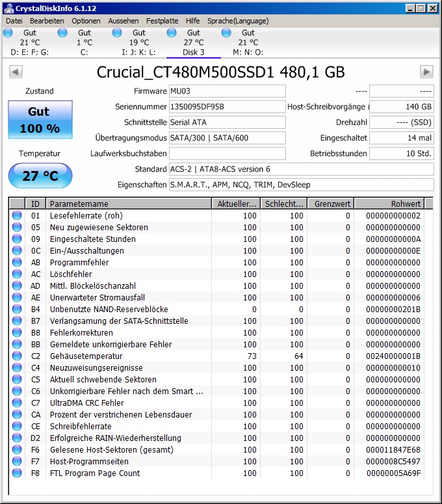Screen dimensions: 442x504
Task: Click the Aktueller... column header
Action: 236,204
